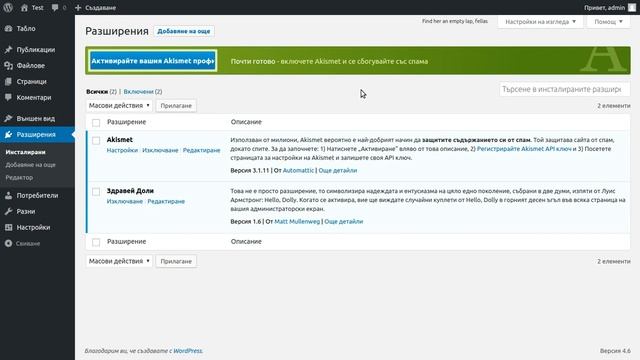The height and width of the screenshot is (360, 640).
Task: Open Публикации in sidebar menu
Action: (37, 49)
